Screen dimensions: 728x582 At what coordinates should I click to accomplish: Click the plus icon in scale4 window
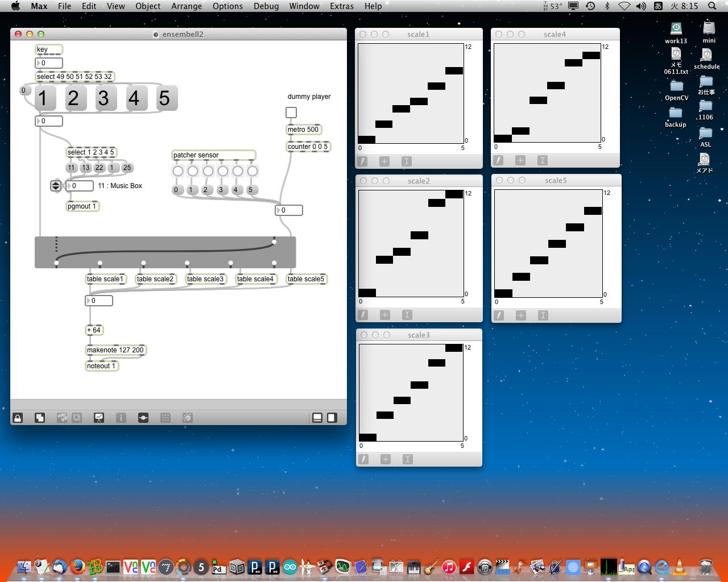click(520, 161)
